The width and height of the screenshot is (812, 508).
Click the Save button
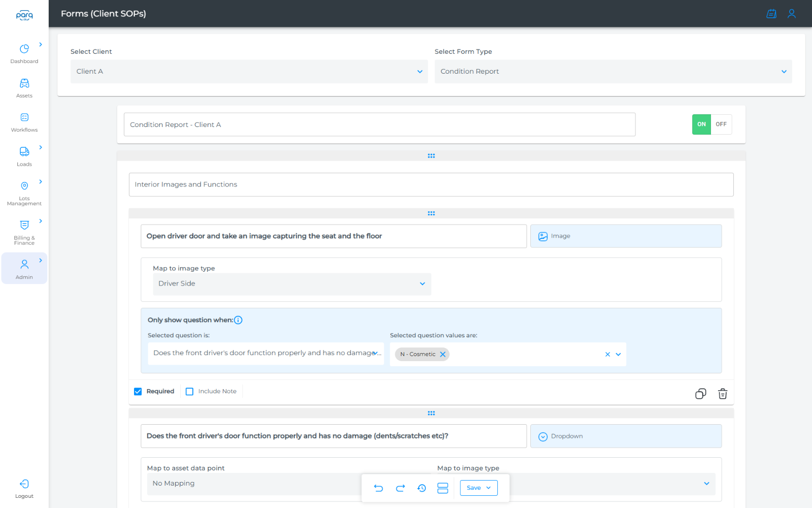point(479,488)
